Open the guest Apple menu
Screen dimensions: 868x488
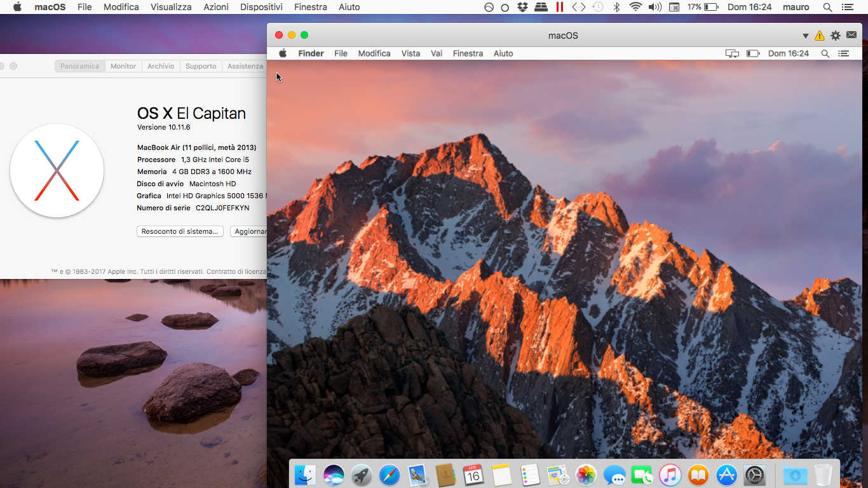(283, 53)
